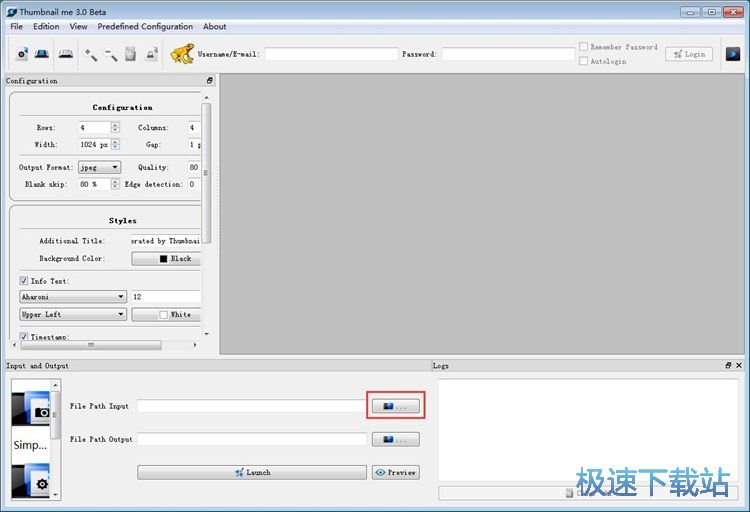This screenshot has height=512, width=750.
Task: Click the mode list scroll down arrow
Action: point(55,494)
